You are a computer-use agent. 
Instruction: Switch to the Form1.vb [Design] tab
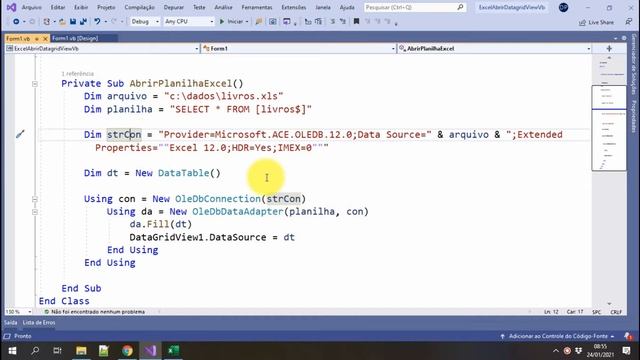click(75, 38)
